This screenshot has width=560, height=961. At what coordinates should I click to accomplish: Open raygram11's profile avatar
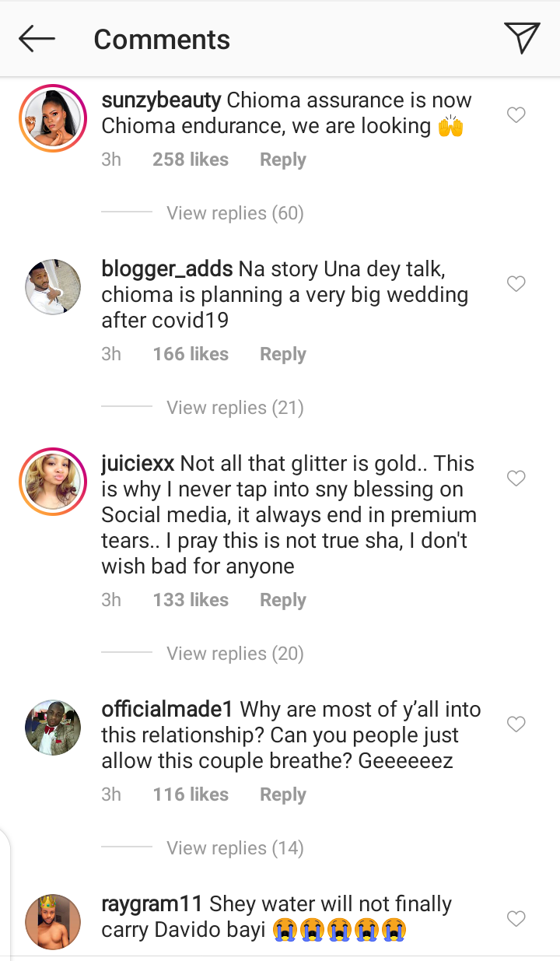click(53, 922)
